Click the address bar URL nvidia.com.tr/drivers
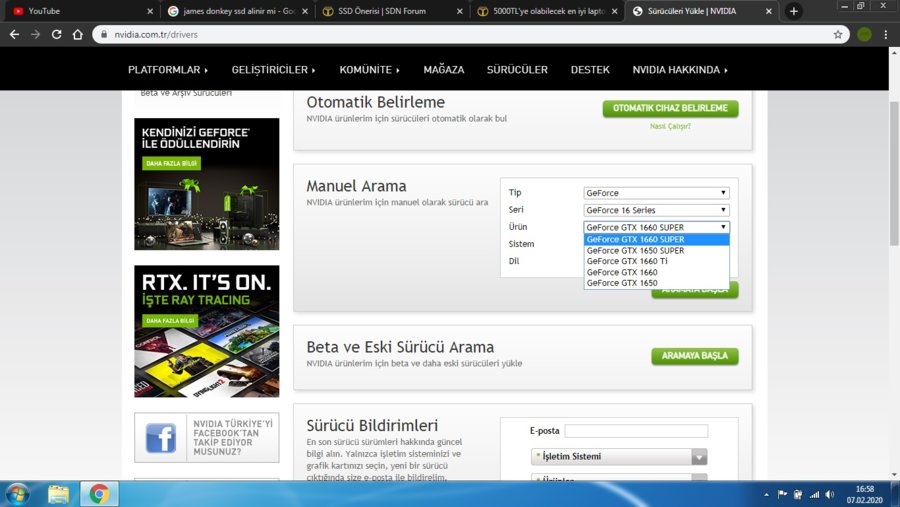The height and width of the screenshot is (507, 900). (x=156, y=34)
